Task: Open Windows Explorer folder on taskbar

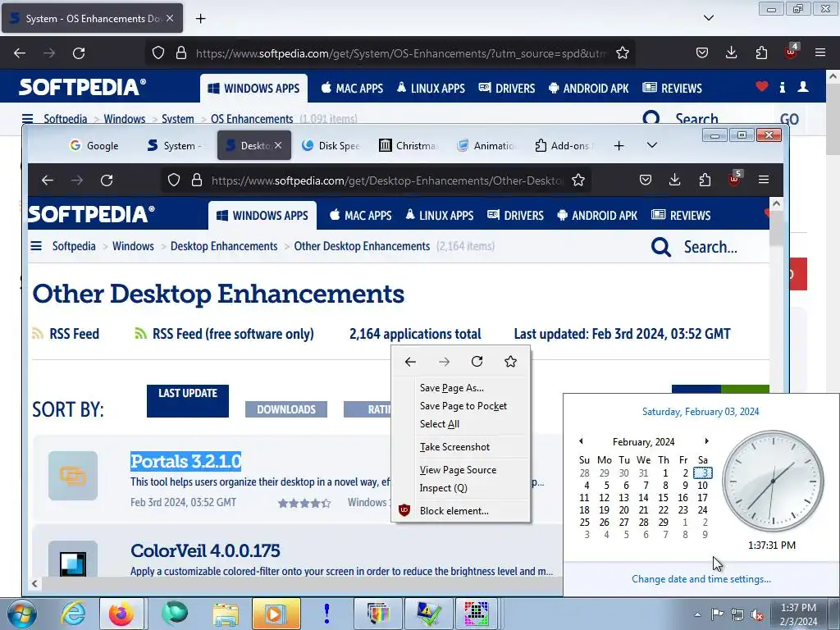Action: (x=225, y=614)
